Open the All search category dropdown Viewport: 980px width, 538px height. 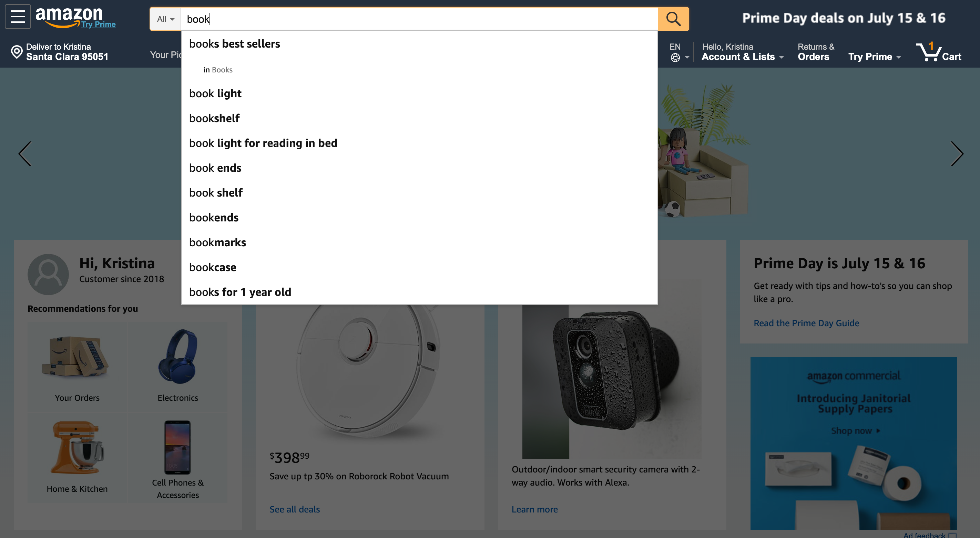165,19
